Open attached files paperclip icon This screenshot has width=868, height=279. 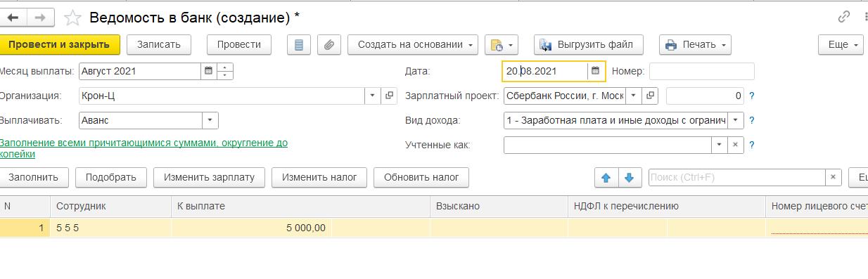(328, 44)
